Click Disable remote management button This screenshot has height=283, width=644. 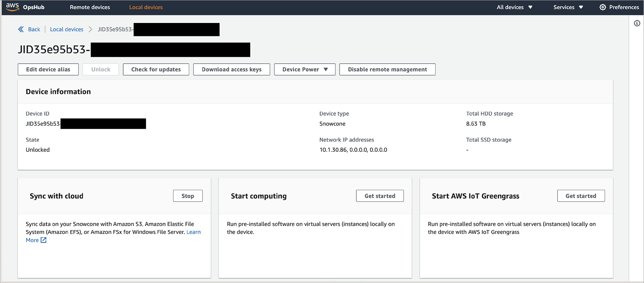point(387,69)
